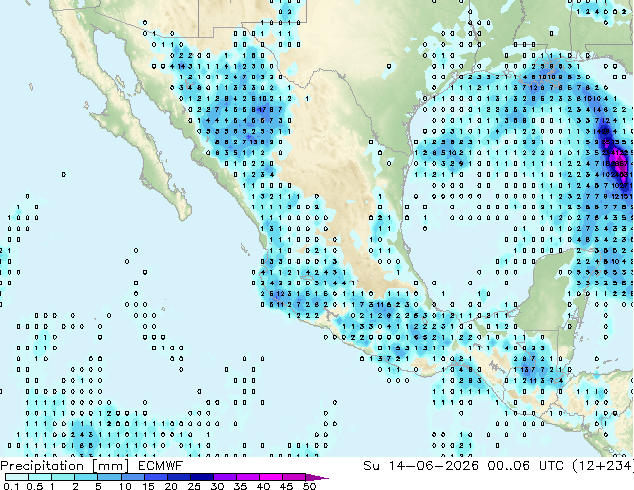The image size is (634, 490).
Task: Select legend swatch between 1 and 2
Action: [x=63, y=477]
